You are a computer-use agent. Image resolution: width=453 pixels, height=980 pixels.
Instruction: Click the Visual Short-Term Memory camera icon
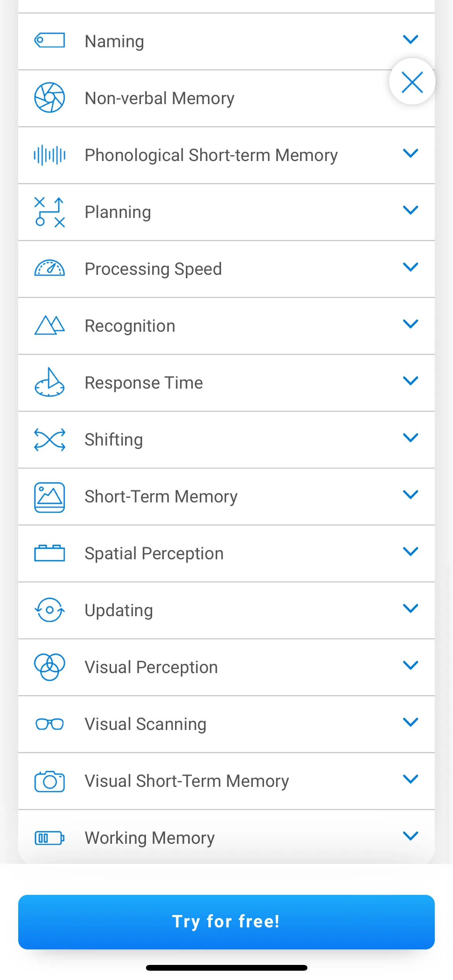[50, 781]
